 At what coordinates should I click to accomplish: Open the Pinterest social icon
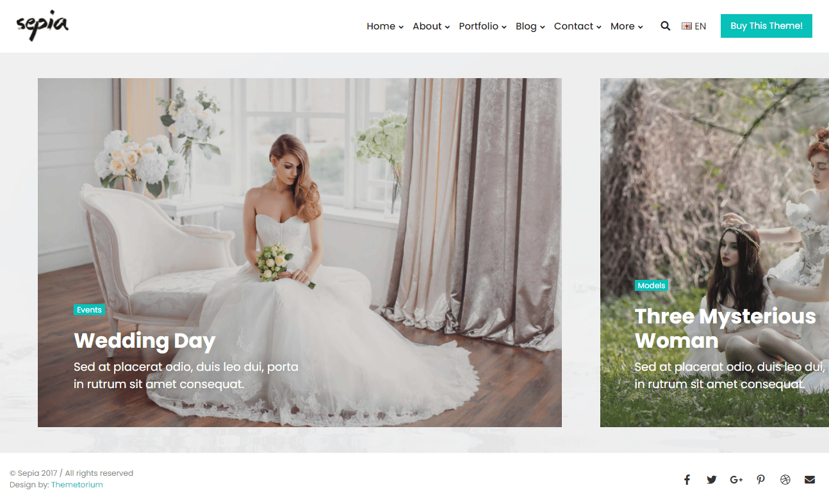point(760,480)
